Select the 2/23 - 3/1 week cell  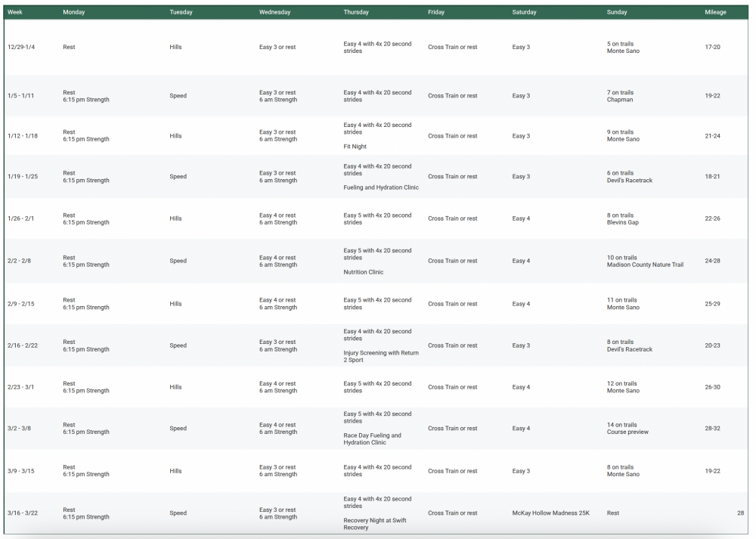[x=22, y=387]
